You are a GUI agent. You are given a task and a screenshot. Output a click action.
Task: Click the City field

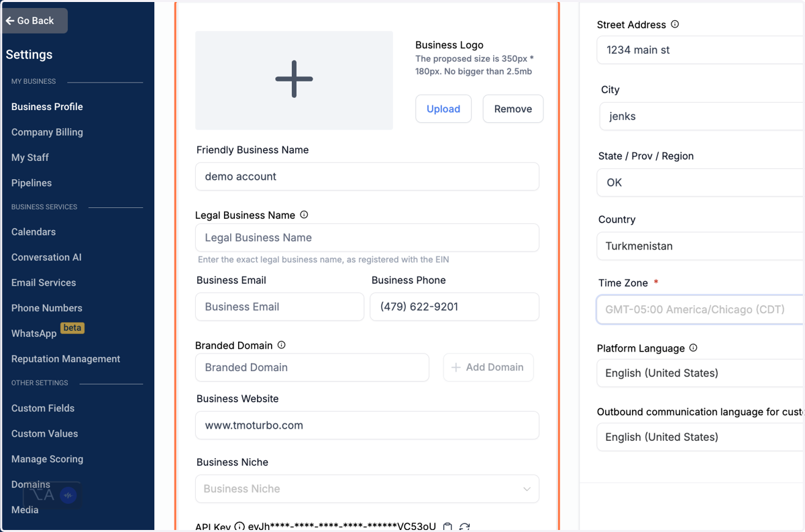[702, 116]
